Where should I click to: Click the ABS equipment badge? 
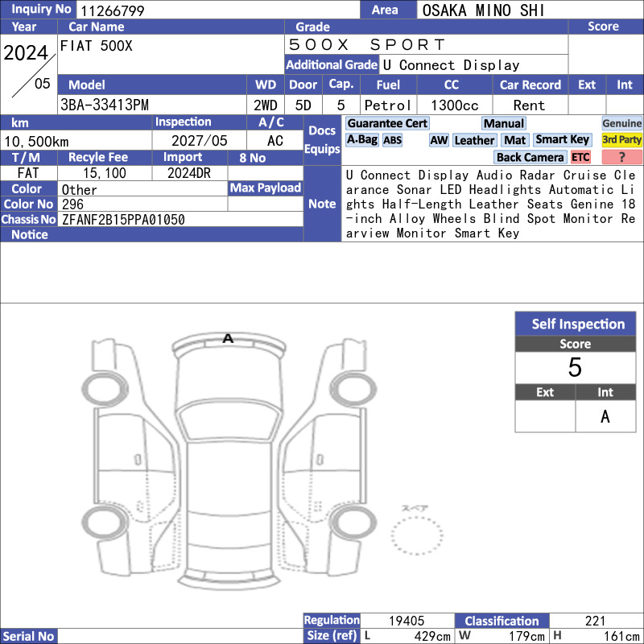[x=392, y=140]
